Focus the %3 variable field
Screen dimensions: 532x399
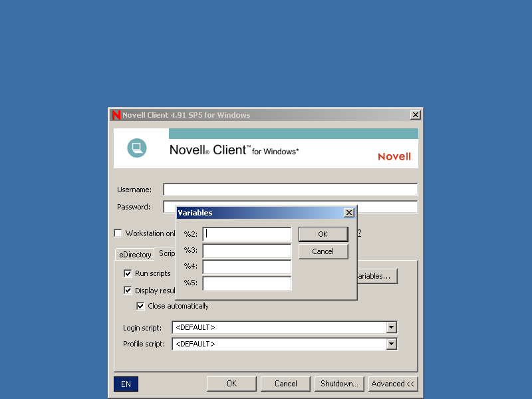(247, 251)
